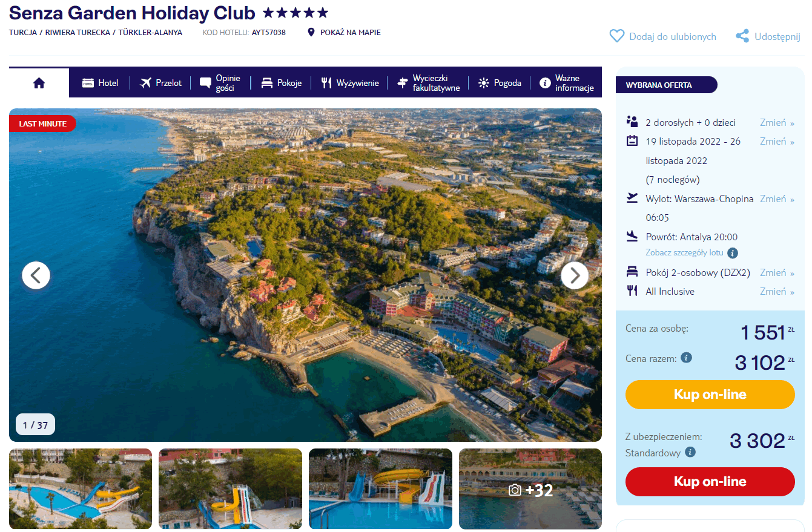This screenshot has height=532, width=812.
Task: Click Zmień for room type
Action: pyautogui.click(x=777, y=272)
